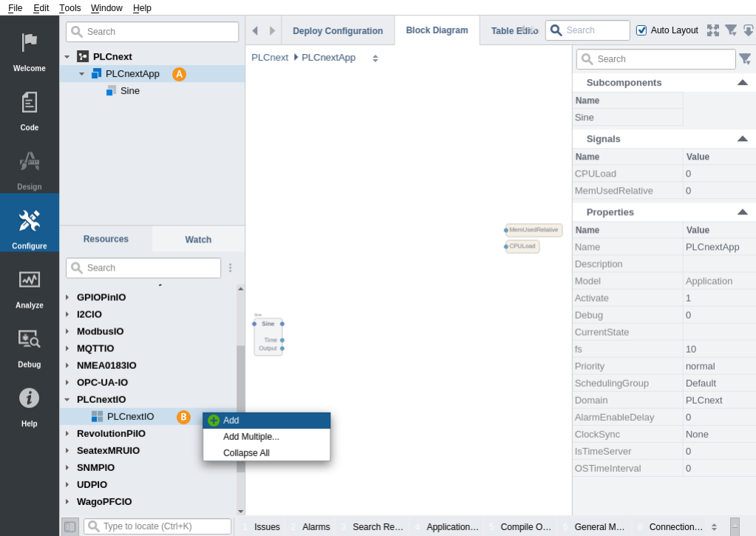Switch to the Code view
The height and width of the screenshot is (536, 756).
point(29,109)
